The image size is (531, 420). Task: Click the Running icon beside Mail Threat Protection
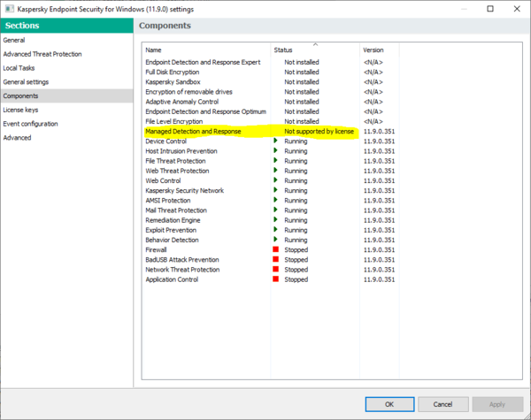[275, 210]
